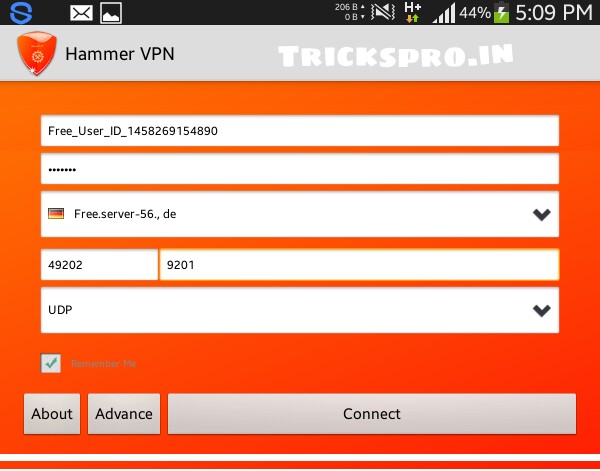Tap the Hammer VPN shield logo

point(37,53)
